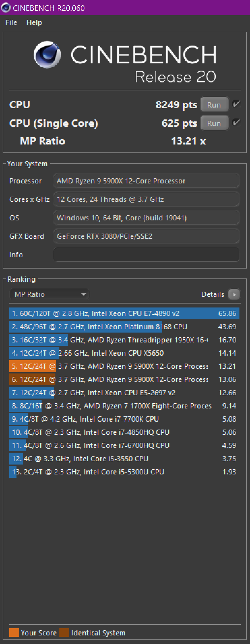Viewport: 250px width, 644px height.
Task: Click the empty Info input field
Action: [x=146, y=255]
